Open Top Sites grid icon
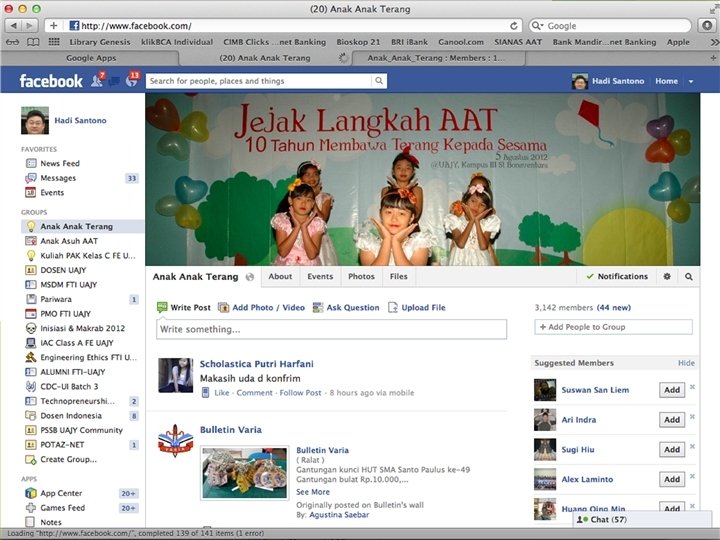Screen dimensions: 720x540 point(54,42)
